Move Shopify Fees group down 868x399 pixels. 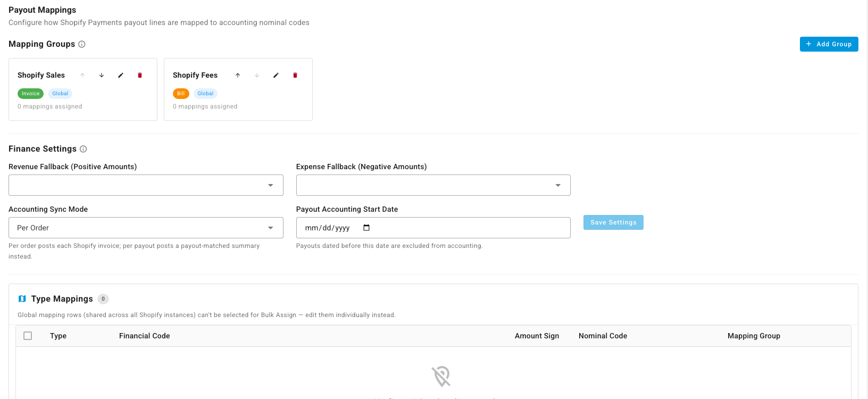tap(257, 76)
